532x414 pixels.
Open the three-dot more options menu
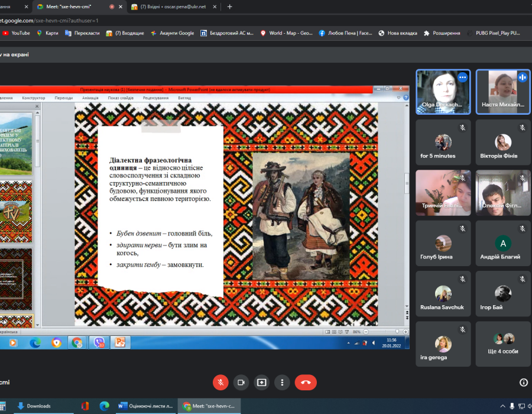tap(283, 382)
